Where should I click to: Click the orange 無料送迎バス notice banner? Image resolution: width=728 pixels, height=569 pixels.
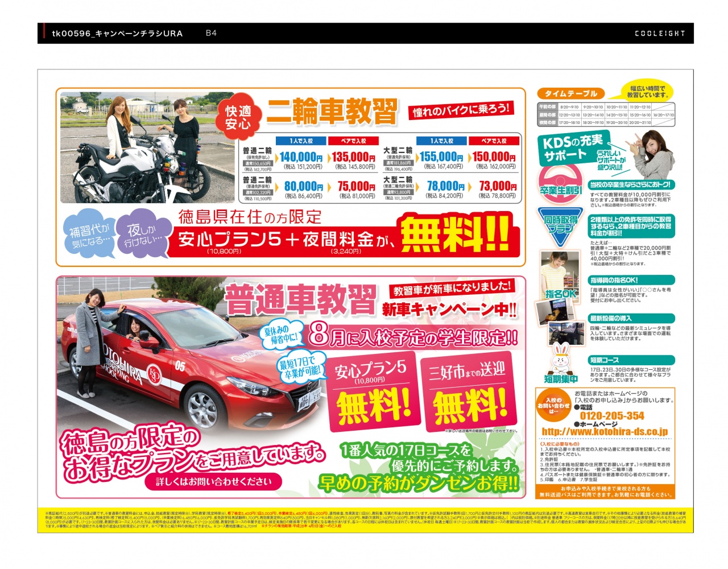click(x=605, y=492)
